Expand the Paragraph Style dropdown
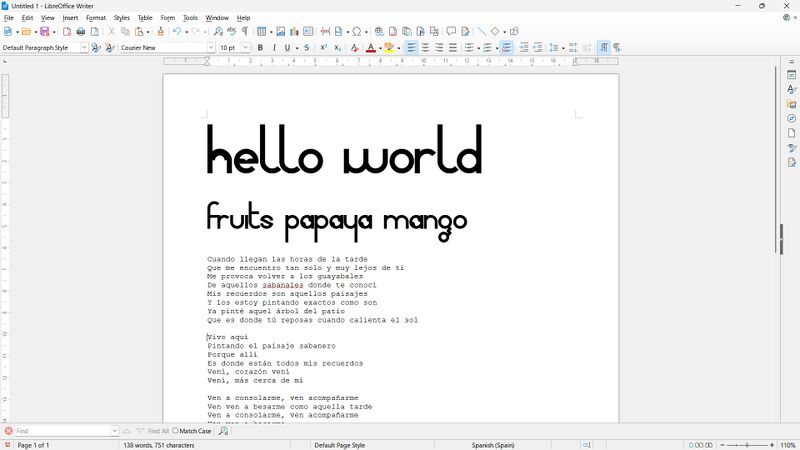Viewport: 800px width, 450px height. point(84,47)
